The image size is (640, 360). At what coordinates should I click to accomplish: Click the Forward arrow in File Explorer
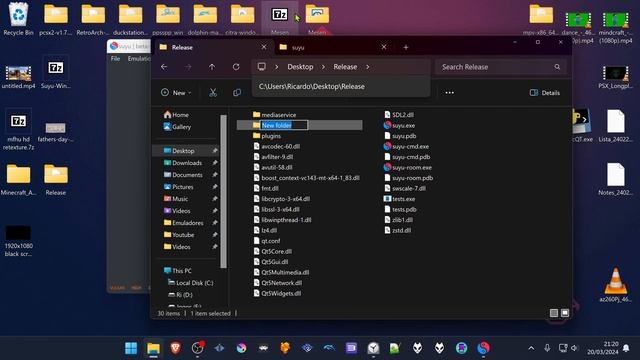click(188, 67)
